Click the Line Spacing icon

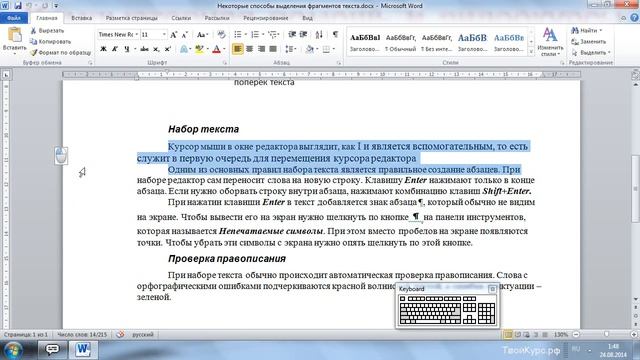coord(289,49)
